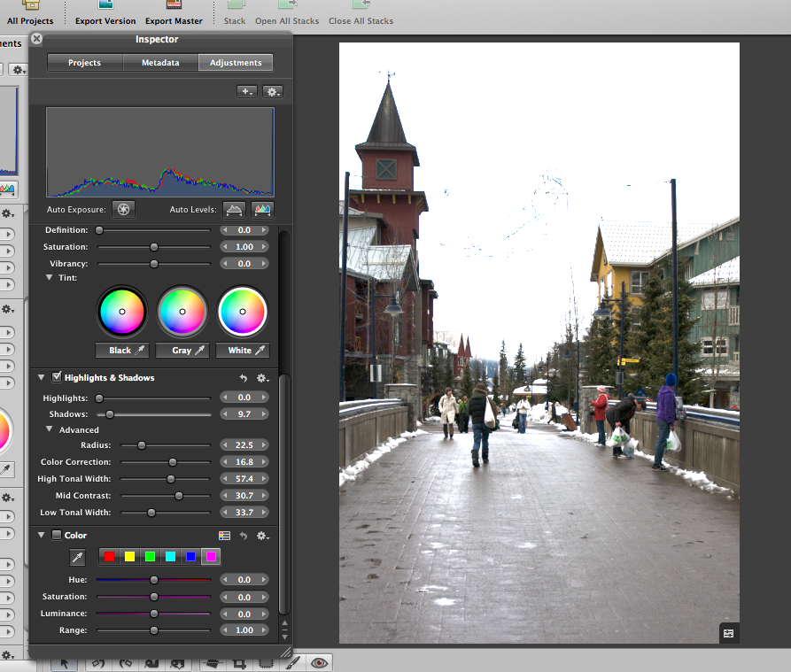Click the Inspector vertical scrollbar
Image resolution: width=791 pixels, height=672 pixels.
[x=284, y=494]
